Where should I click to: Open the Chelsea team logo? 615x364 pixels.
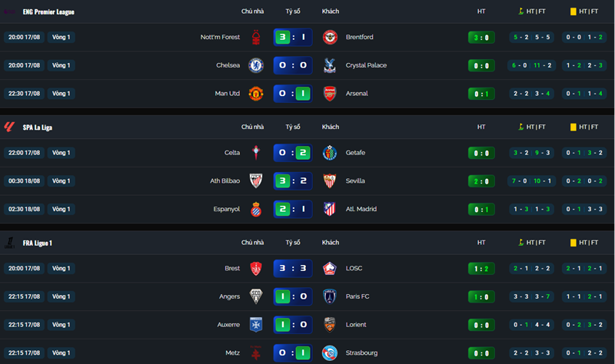[x=256, y=65]
